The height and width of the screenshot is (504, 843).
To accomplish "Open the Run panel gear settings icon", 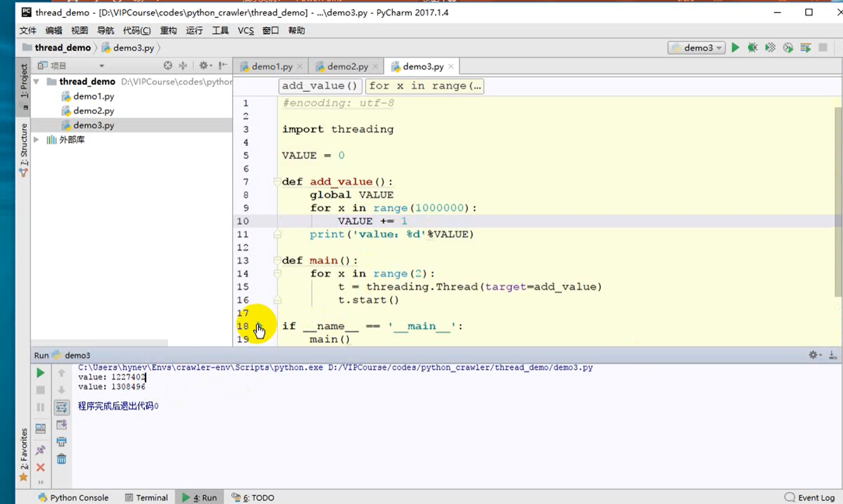I will tap(815, 355).
